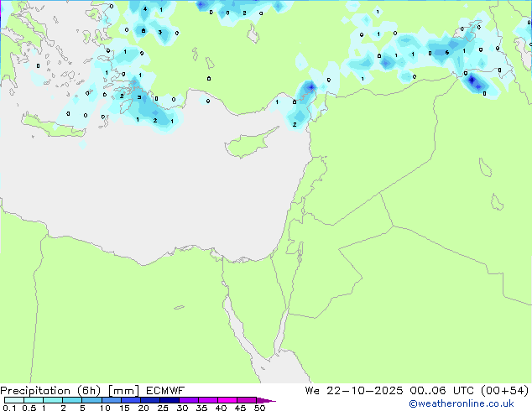Click the 'Precipitation' title word
Screen dimensions: 532x411
(x=35, y=391)
